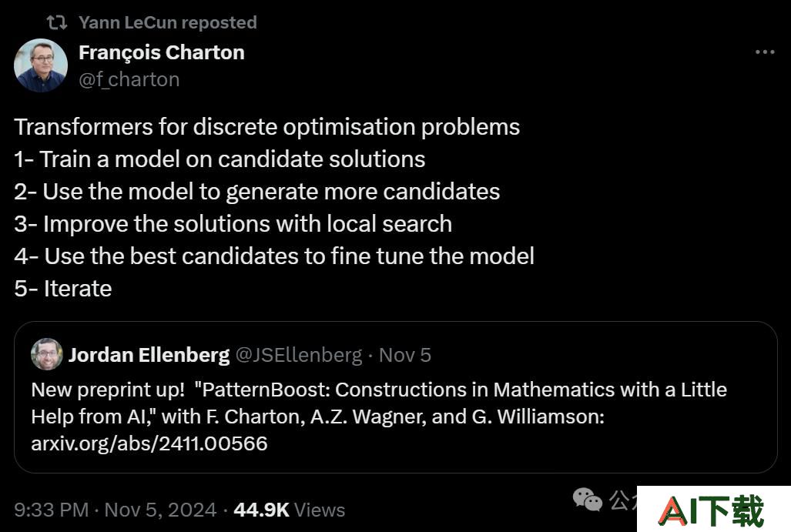Image resolution: width=791 pixels, height=532 pixels.
Task: Open the arxiv.org/abs/2411.00566 link
Action: coord(149,443)
